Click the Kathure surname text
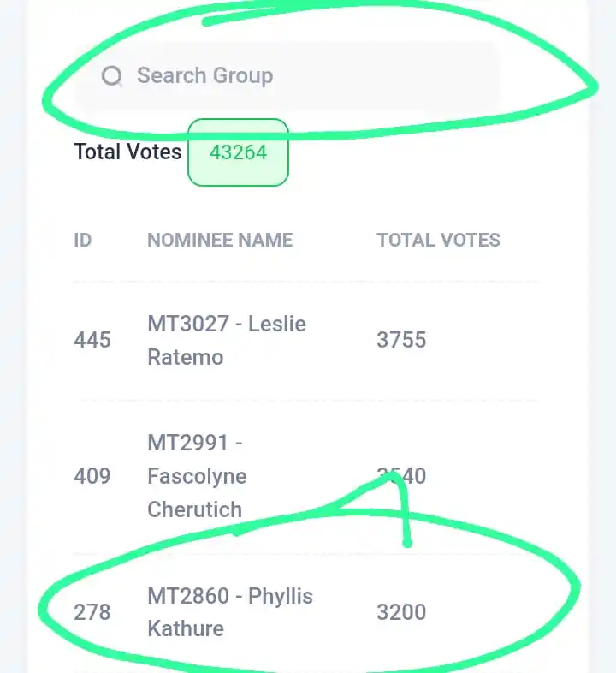Viewport: 616px width, 673px height. pos(186,629)
